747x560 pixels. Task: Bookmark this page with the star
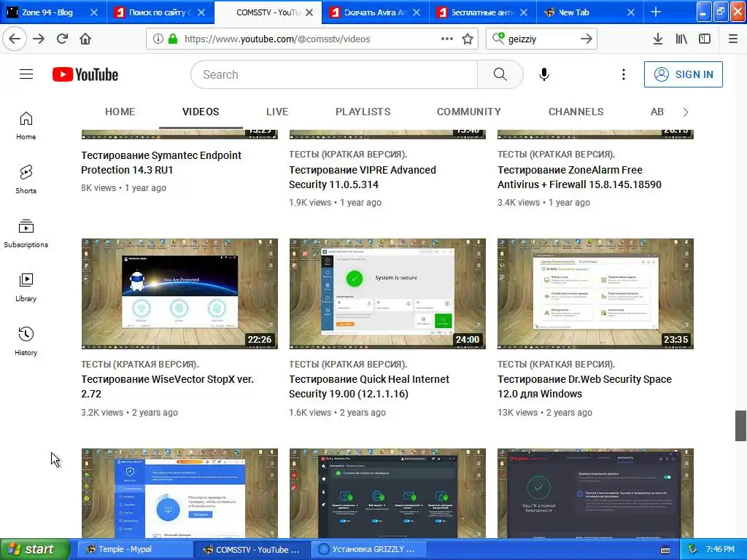[468, 39]
